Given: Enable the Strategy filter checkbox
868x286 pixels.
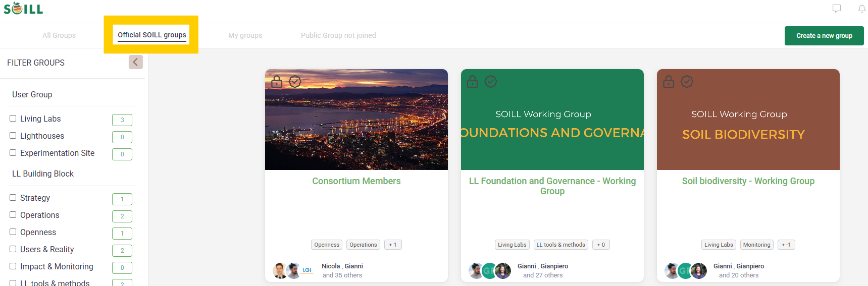Looking at the screenshot, I should 13,198.
